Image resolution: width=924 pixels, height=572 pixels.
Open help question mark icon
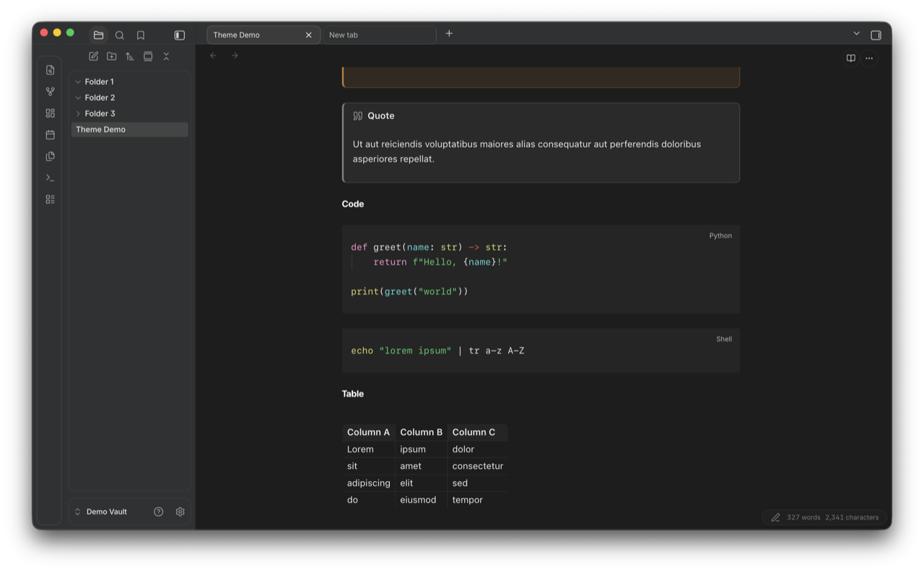tap(159, 511)
